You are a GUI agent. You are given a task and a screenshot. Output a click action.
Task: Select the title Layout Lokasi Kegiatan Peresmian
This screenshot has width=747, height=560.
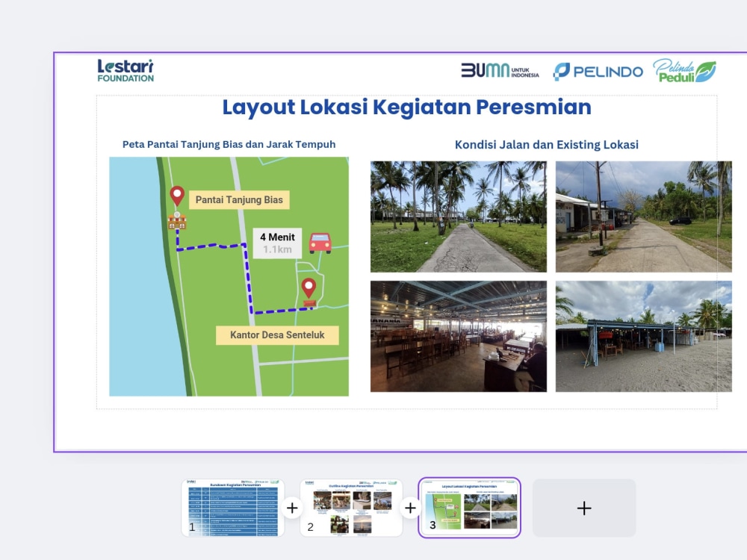click(407, 107)
